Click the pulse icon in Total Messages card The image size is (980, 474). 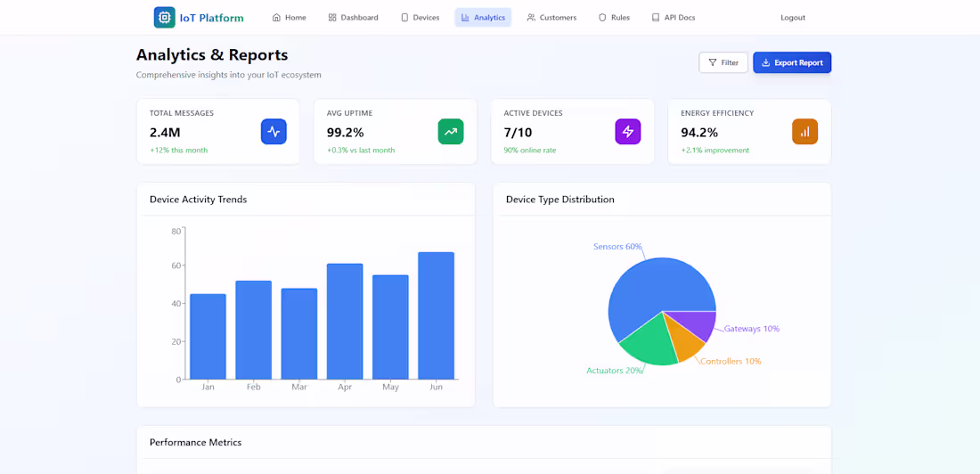coord(274,131)
